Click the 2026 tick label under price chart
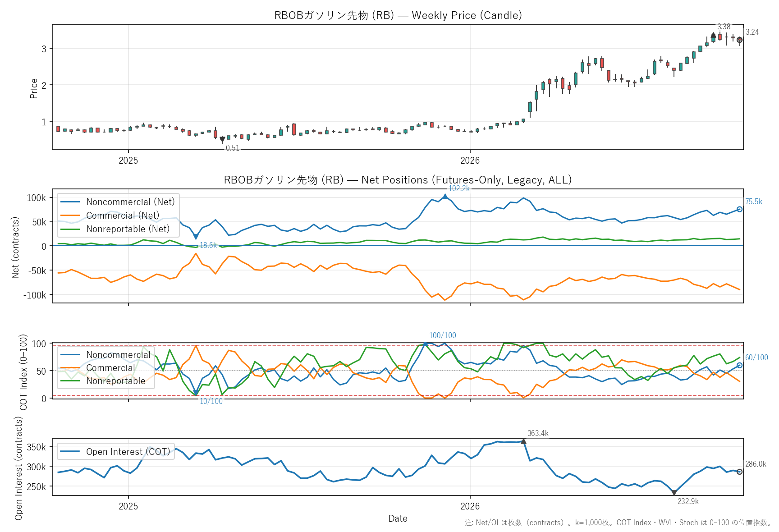This screenshot has width=779, height=532. 470,161
